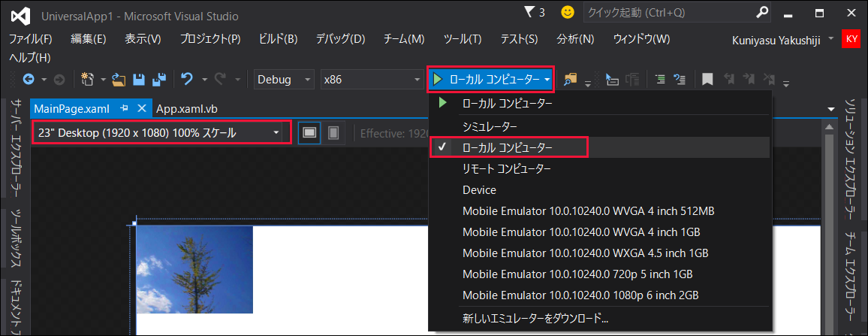
Task: Open the 表示(V) menu
Action: 143,39
